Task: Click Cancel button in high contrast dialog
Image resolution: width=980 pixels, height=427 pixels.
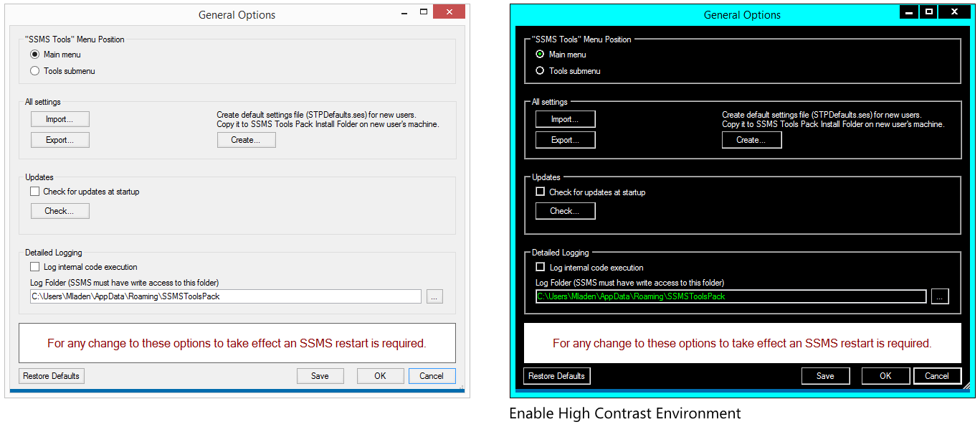Action: click(x=937, y=376)
